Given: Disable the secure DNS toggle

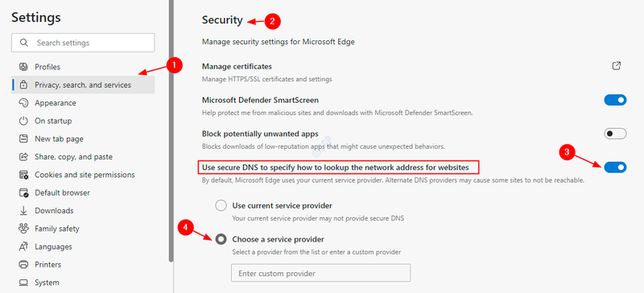Looking at the screenshot, I should tap(615, 167).
